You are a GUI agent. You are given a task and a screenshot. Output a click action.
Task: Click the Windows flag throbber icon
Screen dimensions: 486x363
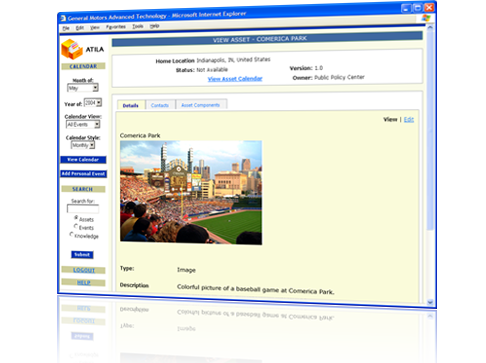tap(426, 18)
